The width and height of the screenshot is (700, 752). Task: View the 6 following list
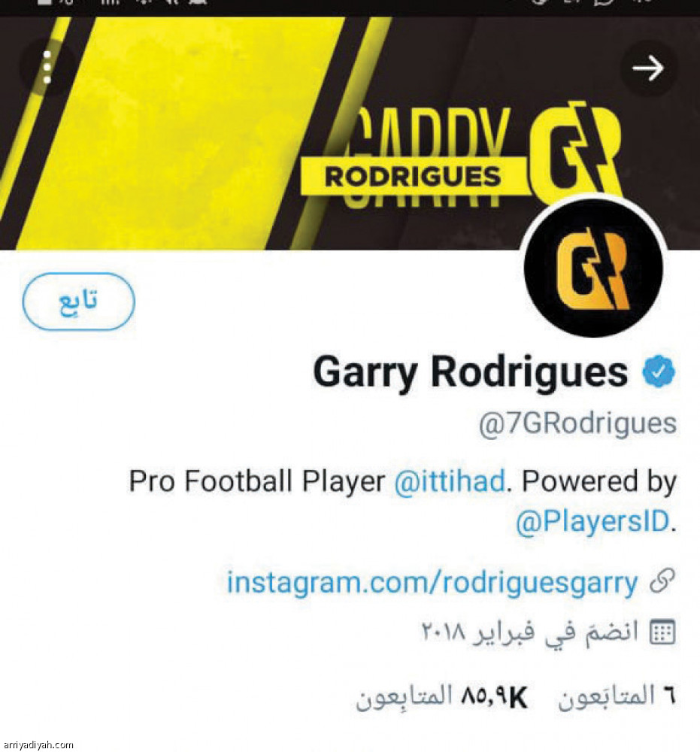617,696
